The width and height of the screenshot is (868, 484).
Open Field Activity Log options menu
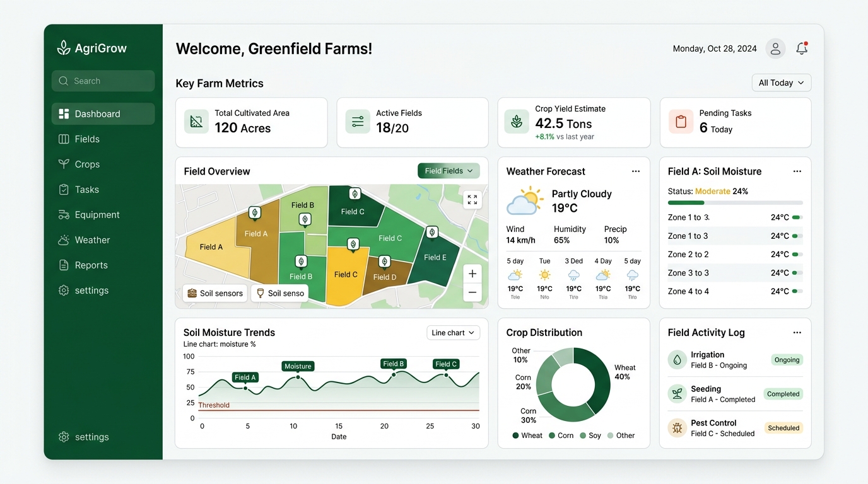797,333
